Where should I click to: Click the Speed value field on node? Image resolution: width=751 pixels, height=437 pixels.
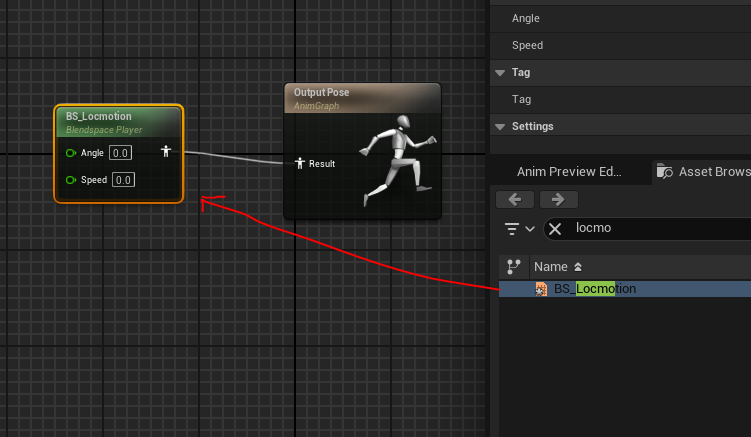tap(123, 180)
